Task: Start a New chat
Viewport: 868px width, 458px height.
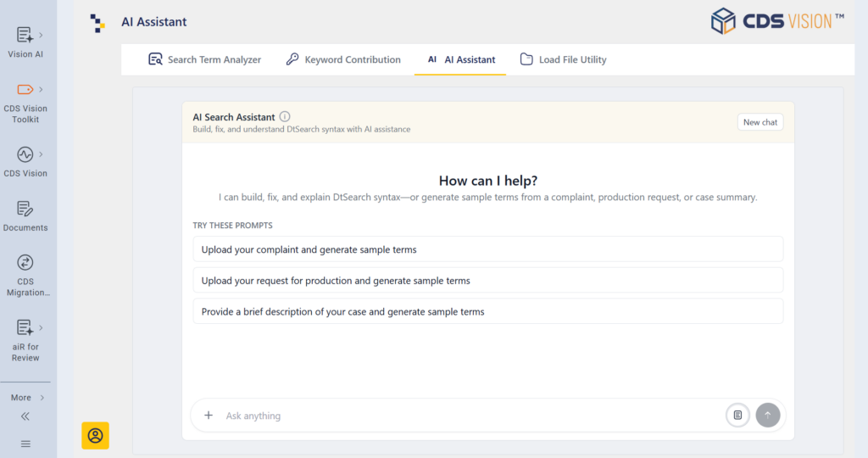Action: (x=760, y=122)
